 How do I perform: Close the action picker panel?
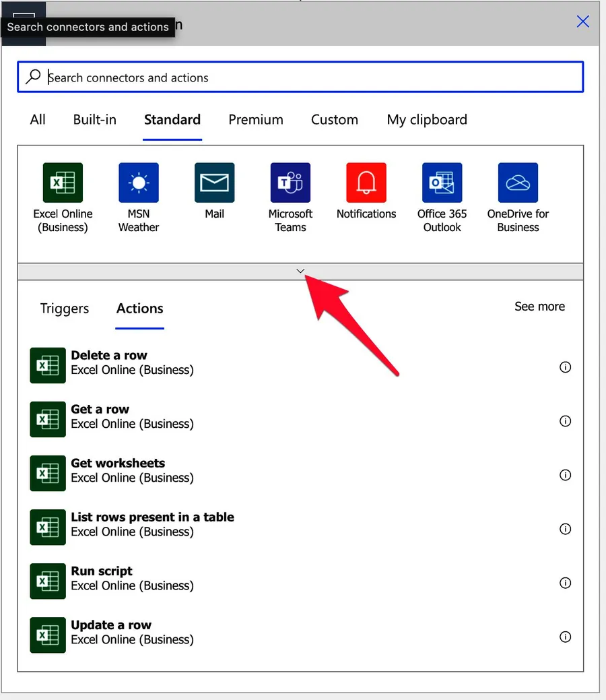click(583, 22)
